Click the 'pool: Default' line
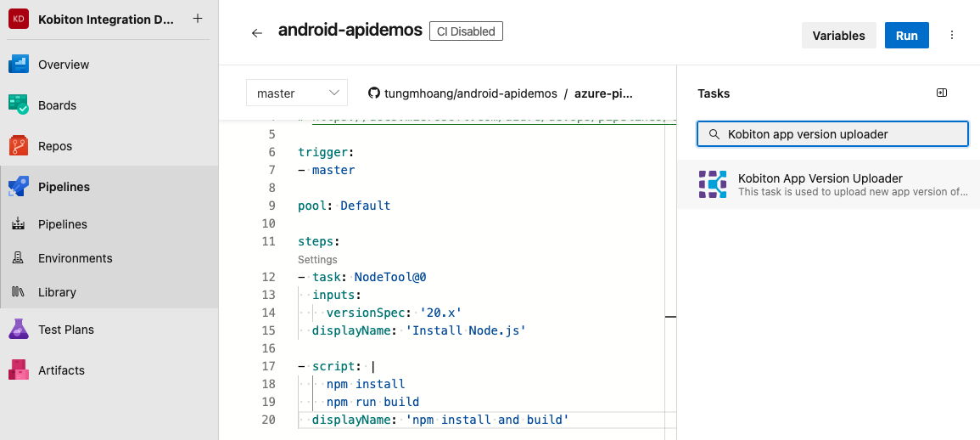This screenshot has height=440, width=980. [x=344, y=206]
